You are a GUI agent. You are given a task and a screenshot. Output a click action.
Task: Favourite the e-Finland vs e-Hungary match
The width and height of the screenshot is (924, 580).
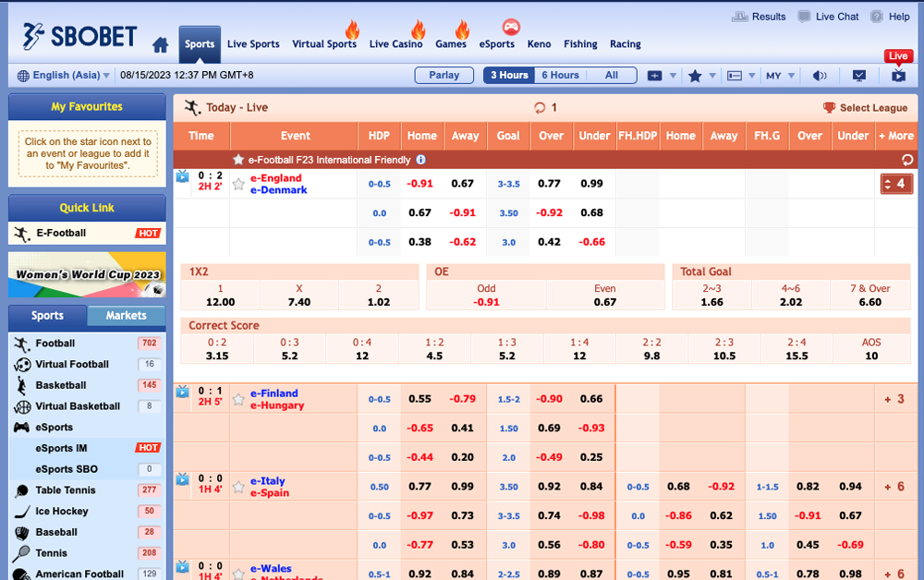tap(238, 400)
